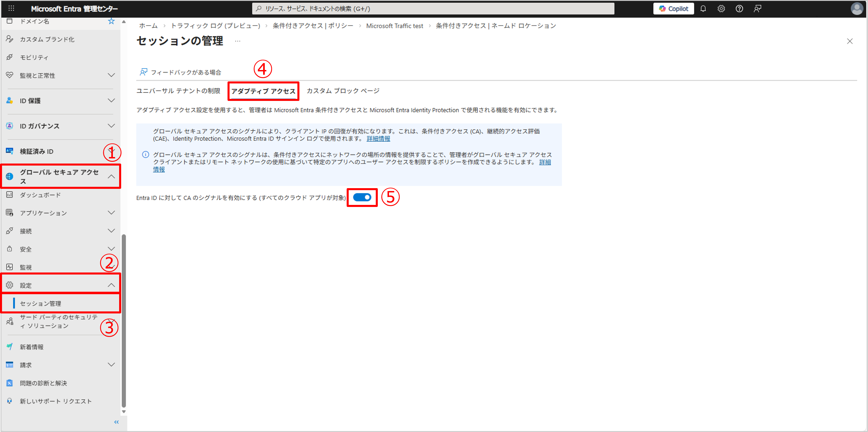Click the フィードバックがある場合 button
This screenshot has height=432, width=868.
(180, 72)
